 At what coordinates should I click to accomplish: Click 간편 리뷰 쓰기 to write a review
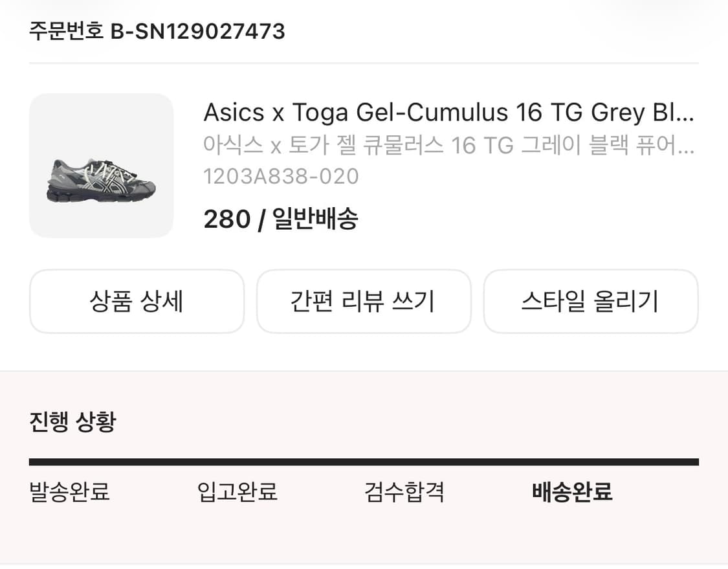(364, 301)
